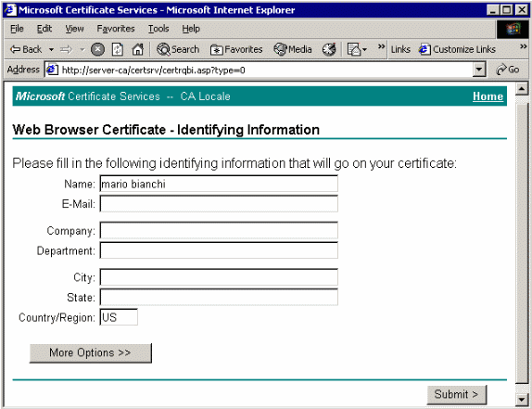Expand toolbar overflow chevron beside Links
532x409 pixels.
(x=381, y=46)
